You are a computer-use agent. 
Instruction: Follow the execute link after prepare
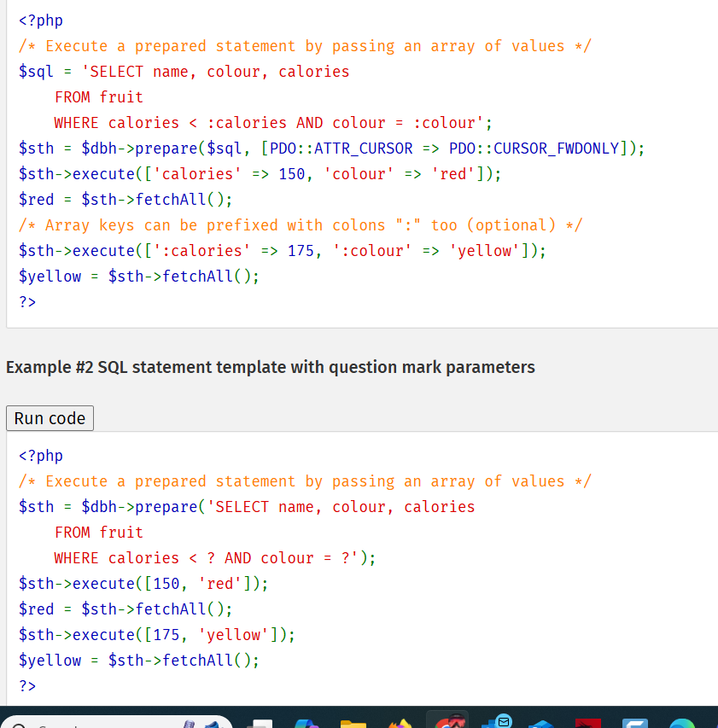point(111,173)
